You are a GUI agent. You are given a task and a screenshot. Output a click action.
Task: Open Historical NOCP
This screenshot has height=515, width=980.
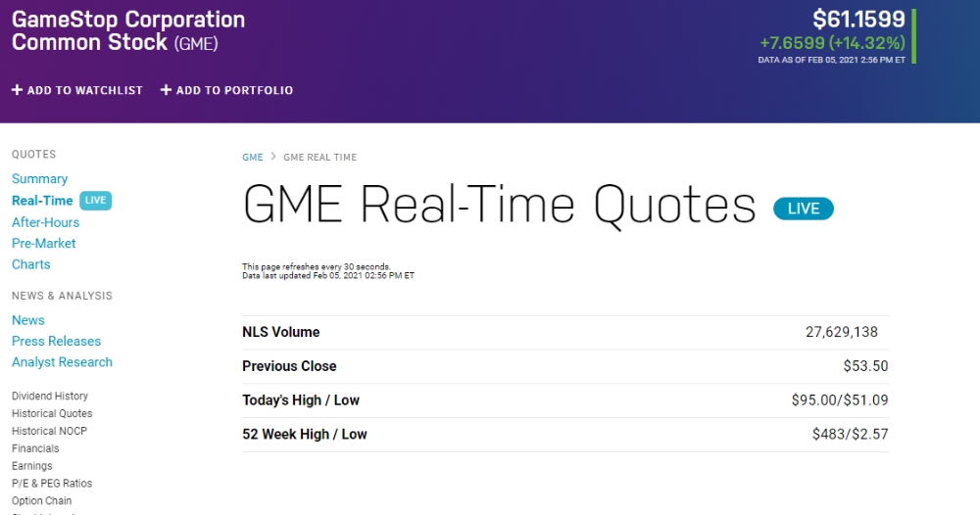coord(49,432)
